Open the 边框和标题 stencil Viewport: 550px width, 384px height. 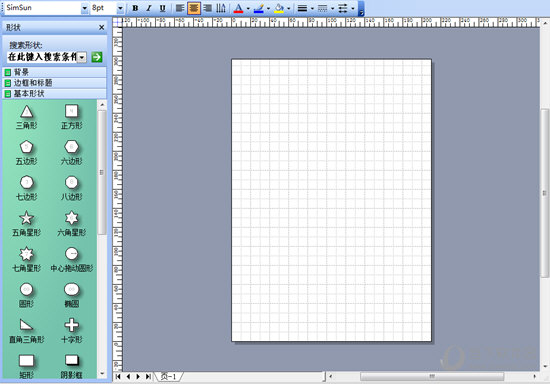point(54,83)
